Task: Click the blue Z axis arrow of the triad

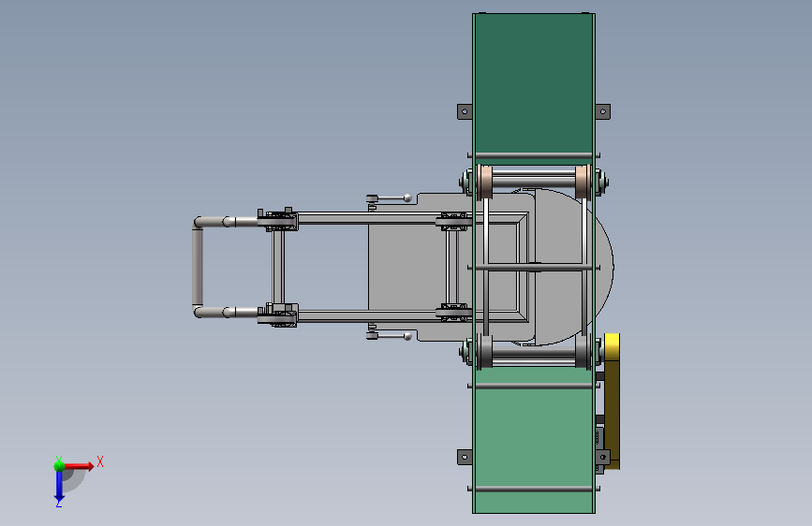Action: tap(59, 487)
